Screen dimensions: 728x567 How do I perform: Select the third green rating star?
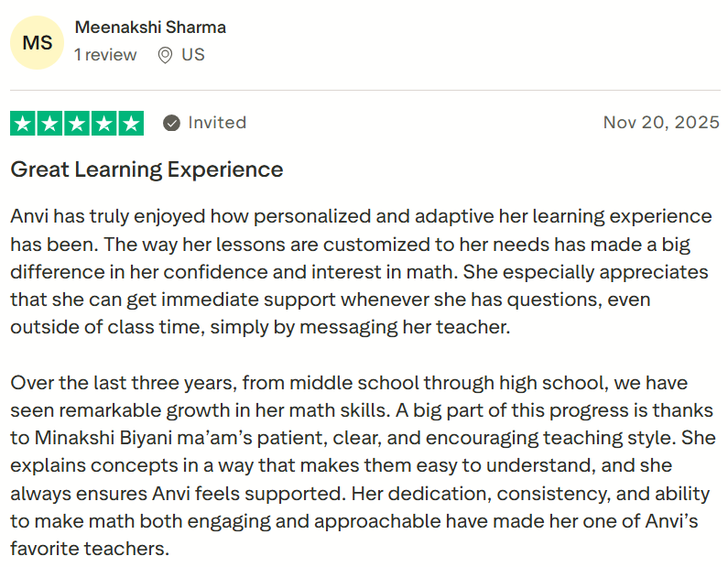coord(77,123)
